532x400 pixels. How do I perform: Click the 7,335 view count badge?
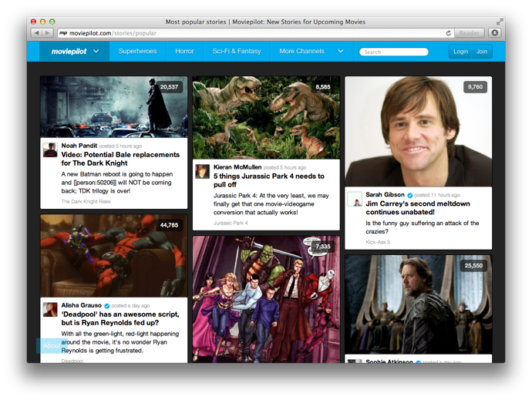point(322,247)
